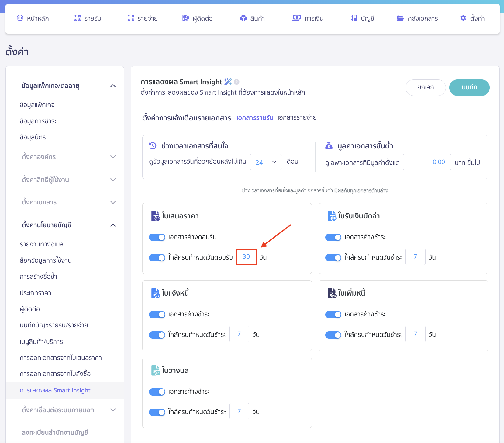
Task: Open the 24 months dropdown
Action: 266,162
